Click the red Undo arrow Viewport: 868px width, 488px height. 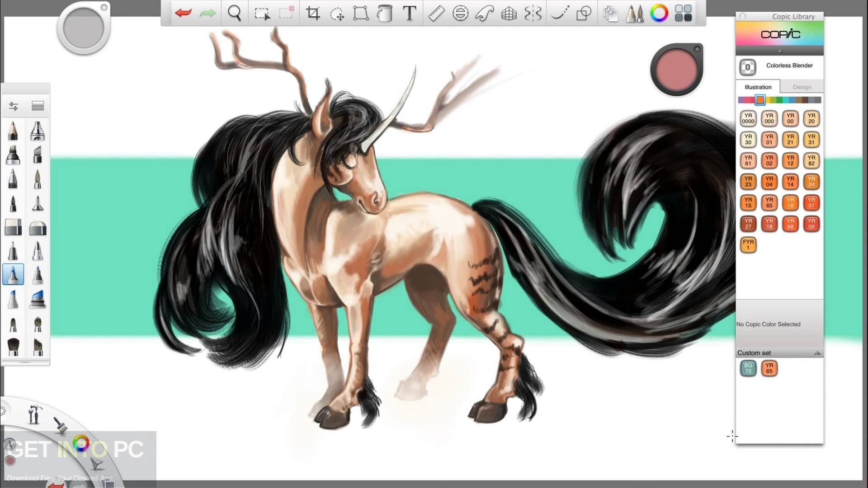[183, 13]
